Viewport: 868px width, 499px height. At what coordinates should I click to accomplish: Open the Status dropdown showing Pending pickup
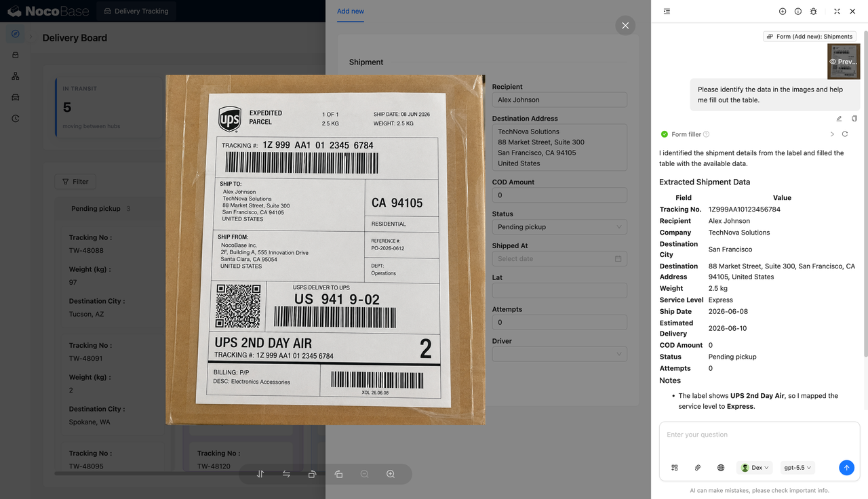click(x=559, y=227)
